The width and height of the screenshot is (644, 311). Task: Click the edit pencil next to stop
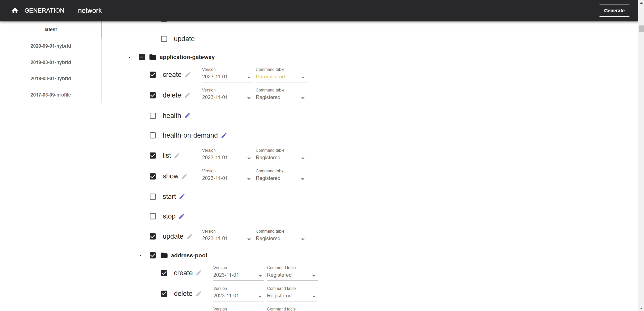tap(181, 216)
